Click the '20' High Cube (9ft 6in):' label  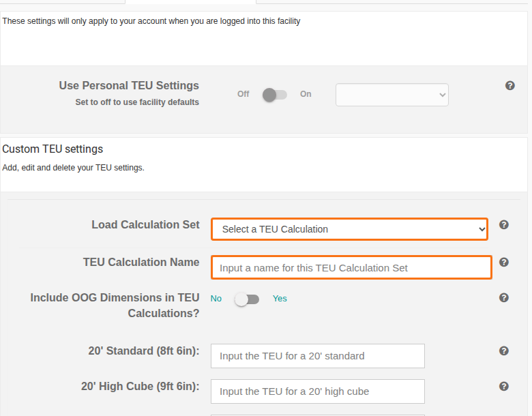(x=140, y=387)
